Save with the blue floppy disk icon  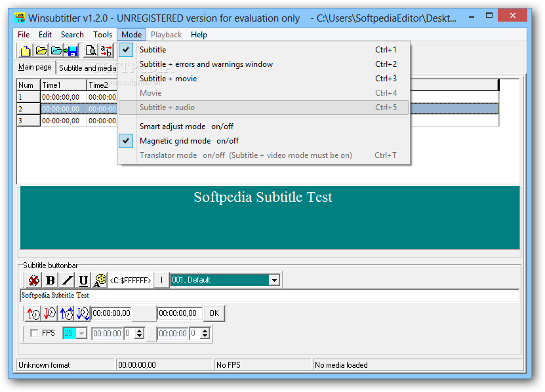click(72, 50)
